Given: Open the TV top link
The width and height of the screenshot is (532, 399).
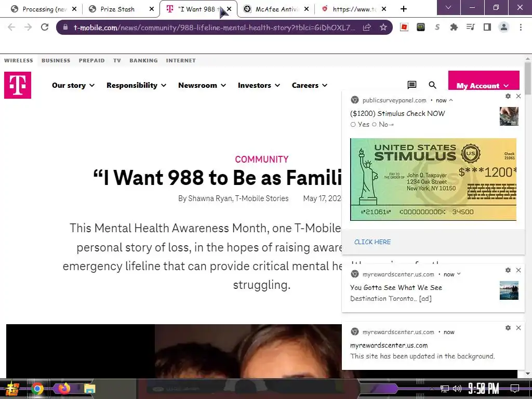Looking at the screenshot, I should click(x=117, y=60).
